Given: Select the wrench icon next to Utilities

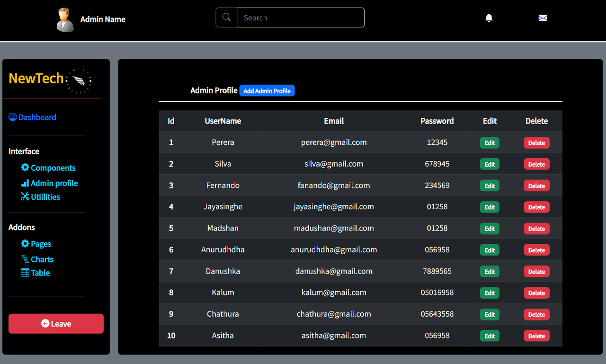Looking at the screenshot, I should coord(25,197).
